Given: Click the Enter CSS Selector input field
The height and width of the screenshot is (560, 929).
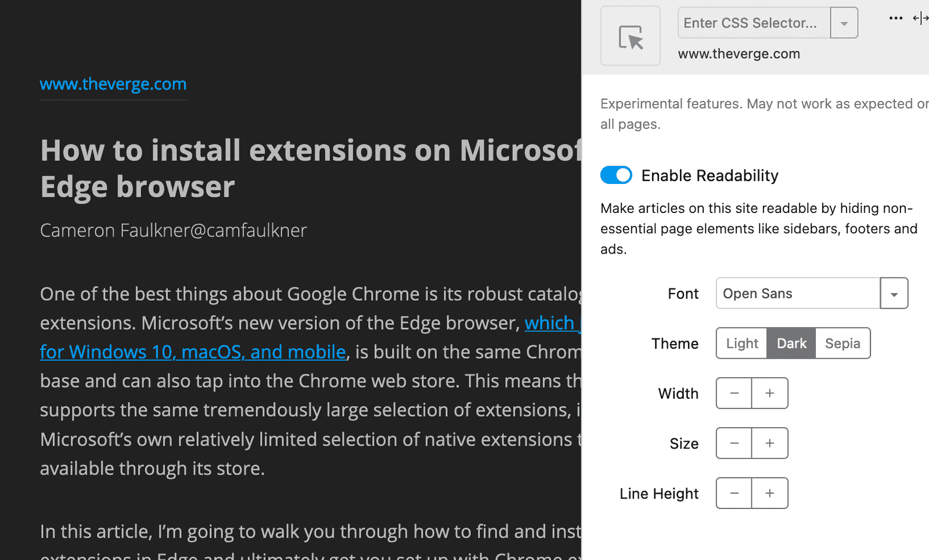Looking at the screenshot, I should pyautogui.click(x=754, y=23).
